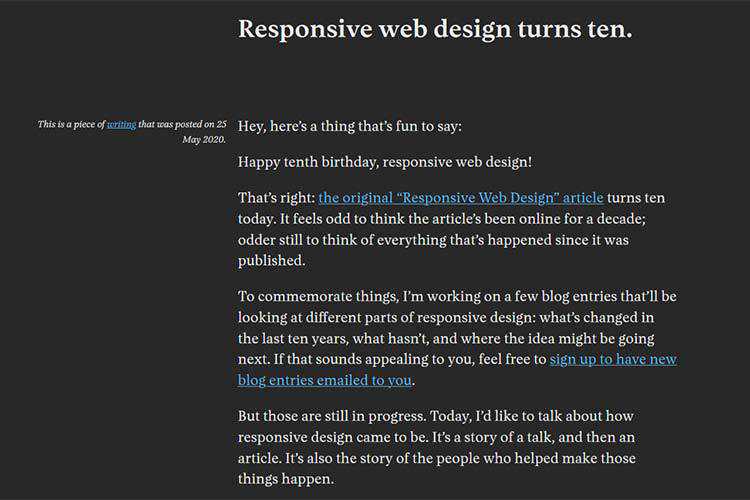Click the line "Hey, here's a thing that's fun to say:"
The width and height of the screenshot is (750, 500).
tap(350, 127)
